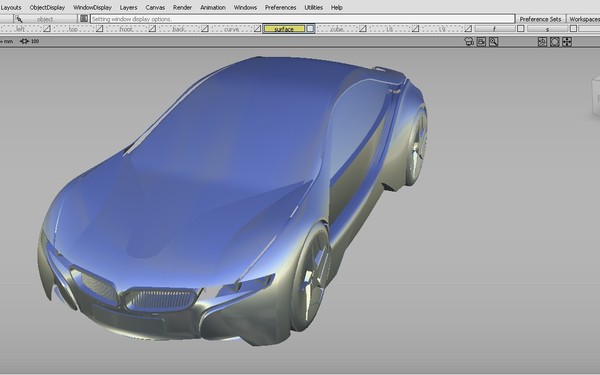This screenshot has width=600, height=375.
Task: Open the Help menu
Action: coord(337,7)
